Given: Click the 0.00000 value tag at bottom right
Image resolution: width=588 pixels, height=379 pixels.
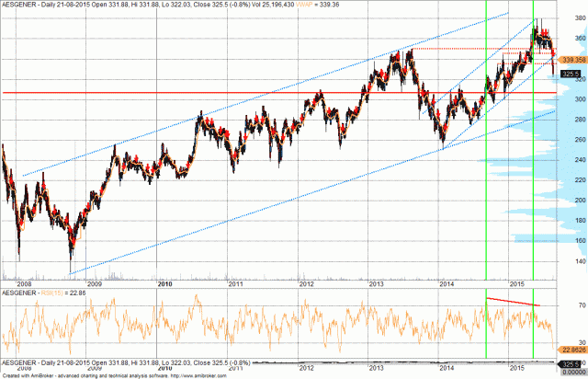Looking at the screenshot, I should click(574, 372).
